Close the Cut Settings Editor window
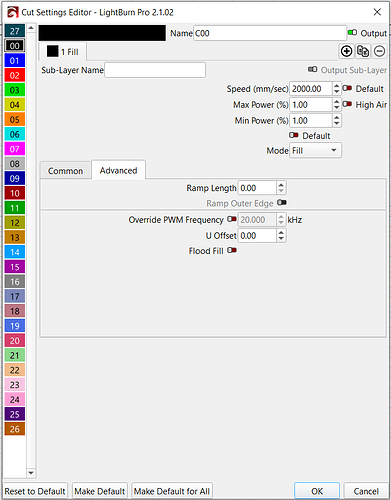The height and width of the screenshot is (500, 391). pos(377,12)
